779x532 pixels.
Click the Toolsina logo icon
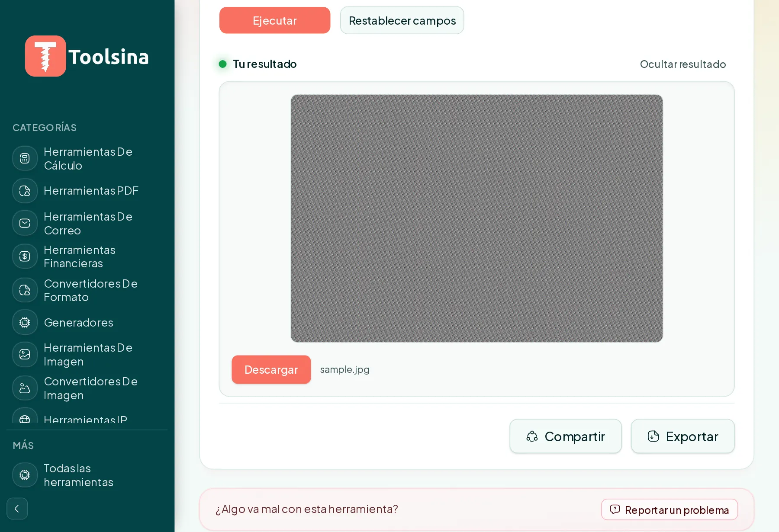click(x=45, y=56)
